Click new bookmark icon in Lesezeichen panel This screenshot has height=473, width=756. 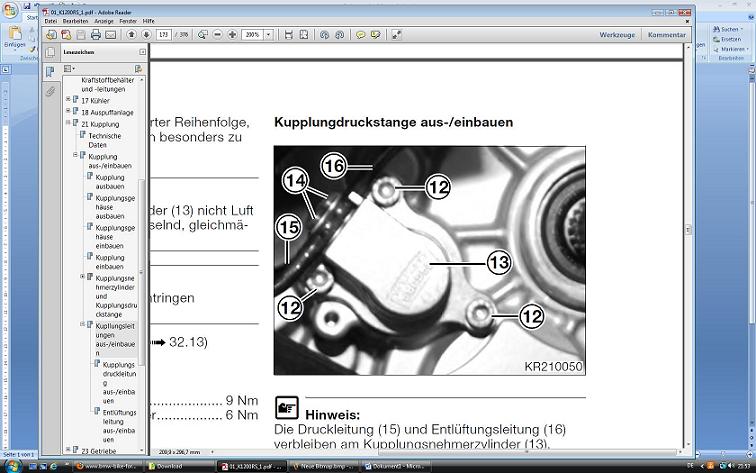click(138, 69)
